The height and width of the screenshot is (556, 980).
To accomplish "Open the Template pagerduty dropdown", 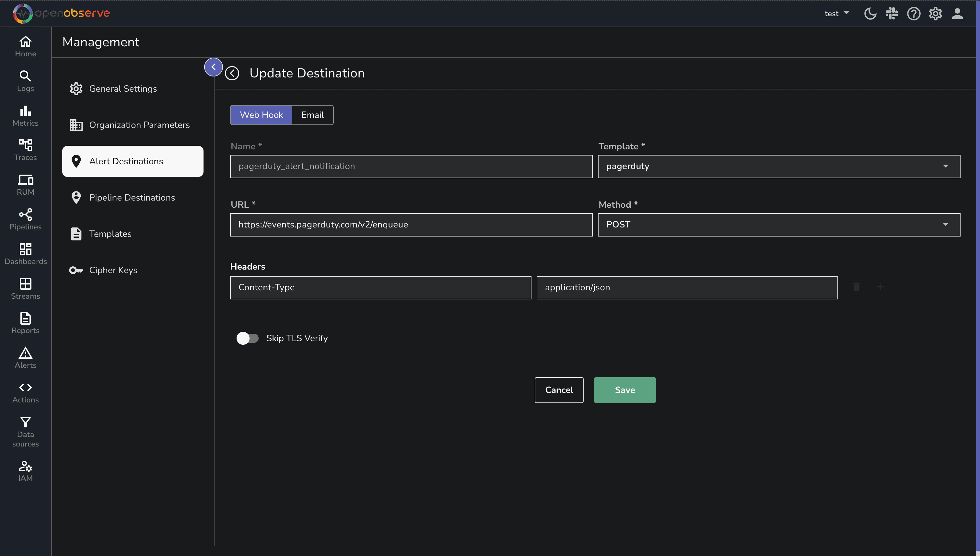I will (x=778, y=166).
